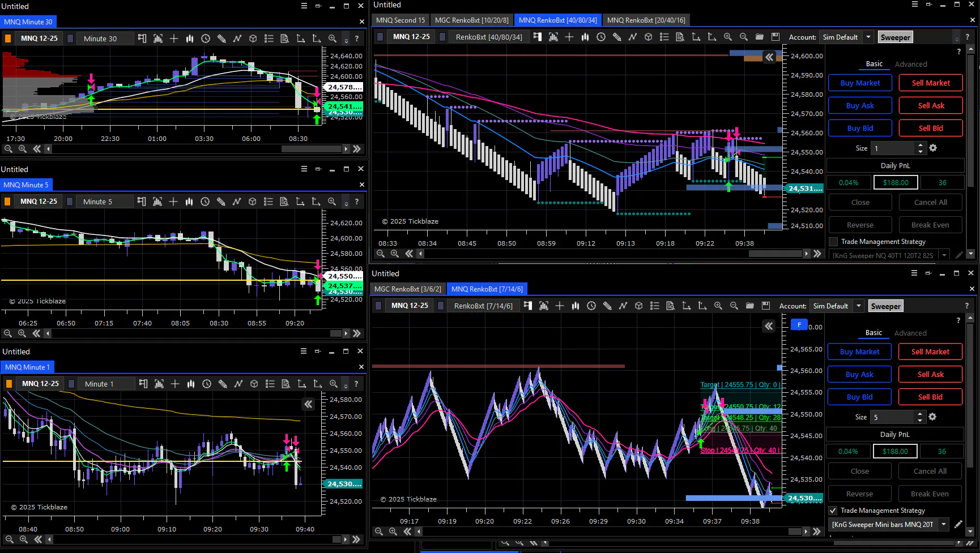980x553 pixels.
Task: Click Sell Market in lower trading panel
Action: (930, 351)
